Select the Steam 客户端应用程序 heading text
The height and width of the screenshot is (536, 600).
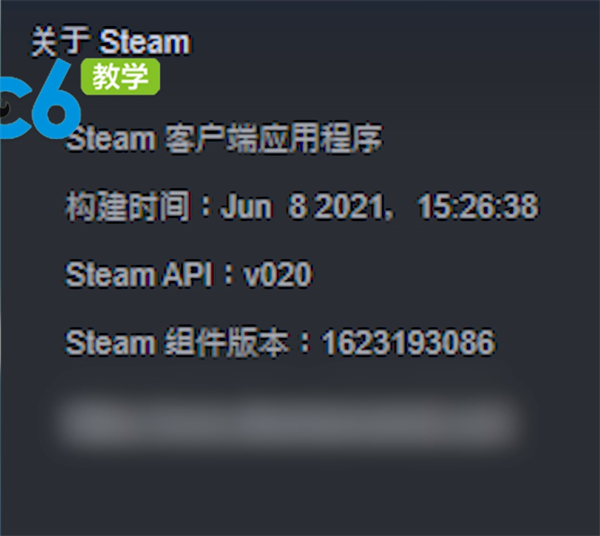pyautogui.click(x=224, y=138)
